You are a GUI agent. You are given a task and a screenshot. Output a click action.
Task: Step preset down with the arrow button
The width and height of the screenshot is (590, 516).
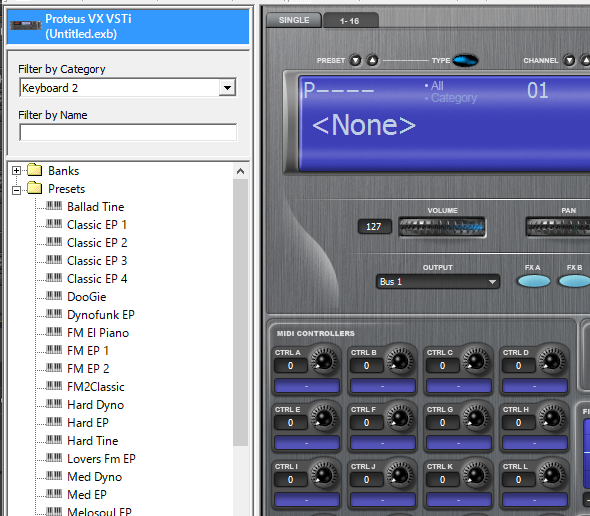coord(355,60)
